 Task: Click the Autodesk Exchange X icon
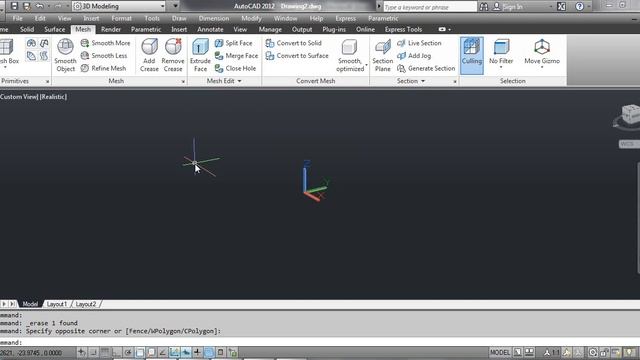562,7
